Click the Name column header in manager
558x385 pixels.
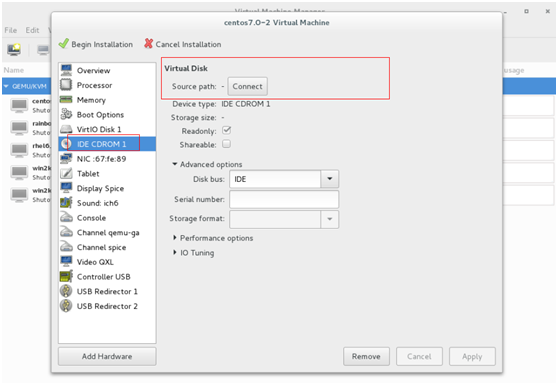(14, 70)
